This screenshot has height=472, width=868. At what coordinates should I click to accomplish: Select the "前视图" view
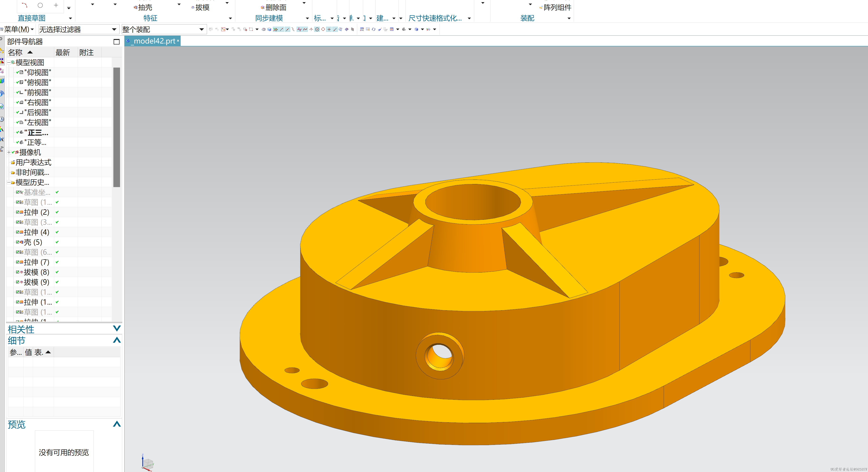coord(38,92)
